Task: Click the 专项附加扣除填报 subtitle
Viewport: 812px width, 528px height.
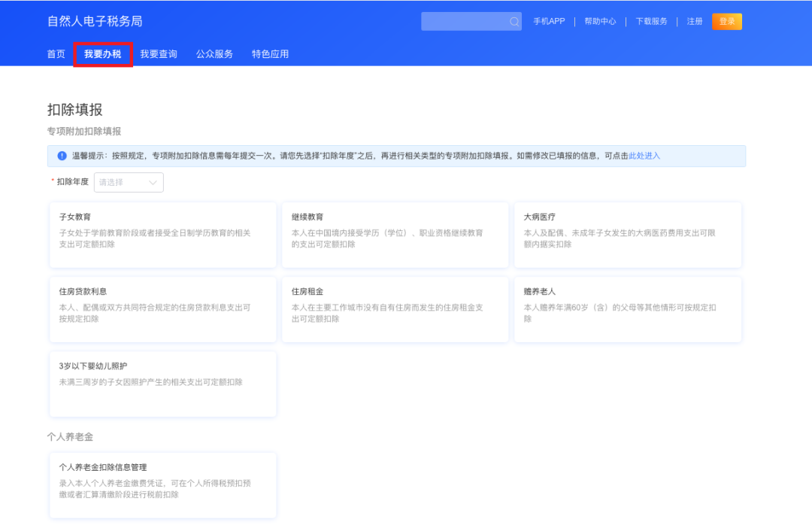Action: click(x=84, y=131)
